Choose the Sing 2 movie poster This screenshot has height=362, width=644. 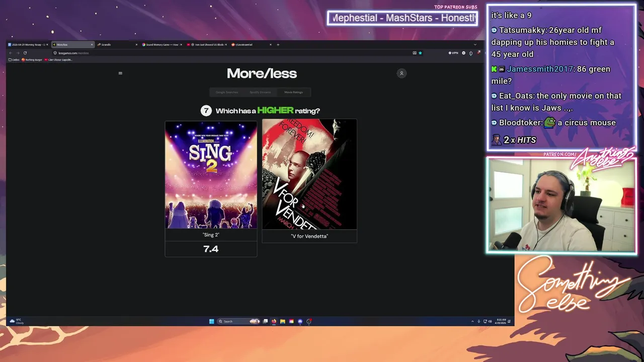pyautogui.click(x=211, y=175)
